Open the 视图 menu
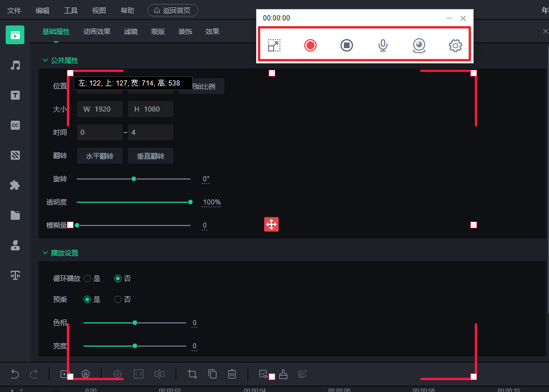Viewport: 549px width, 392px height. pyautogui.click(x=99, y=11)
